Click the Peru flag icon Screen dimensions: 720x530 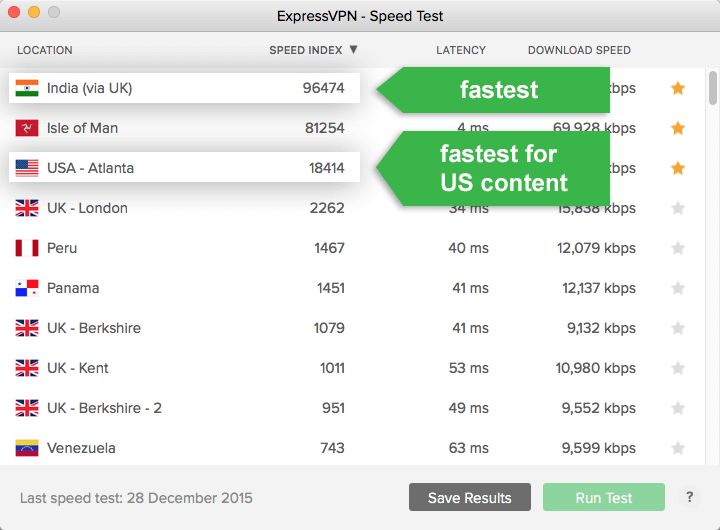pyautogui.click(x=27, y=248)
